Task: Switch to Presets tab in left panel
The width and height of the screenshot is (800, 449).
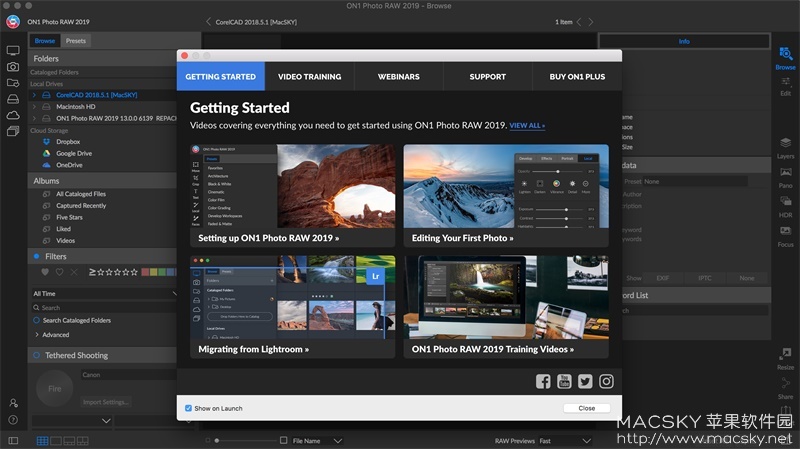Action: [x=76, y=41]
